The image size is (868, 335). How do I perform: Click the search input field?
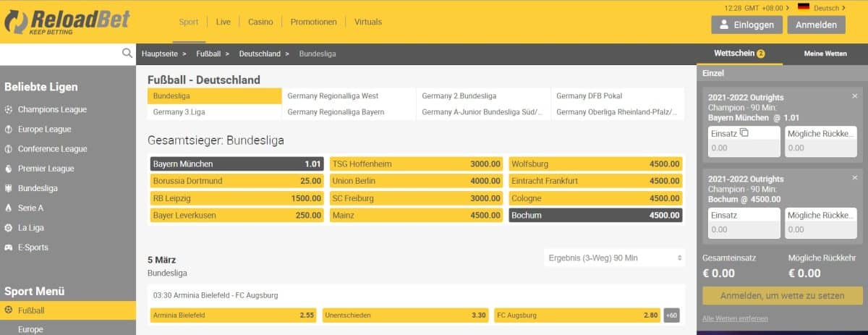(x=59, y=54)
